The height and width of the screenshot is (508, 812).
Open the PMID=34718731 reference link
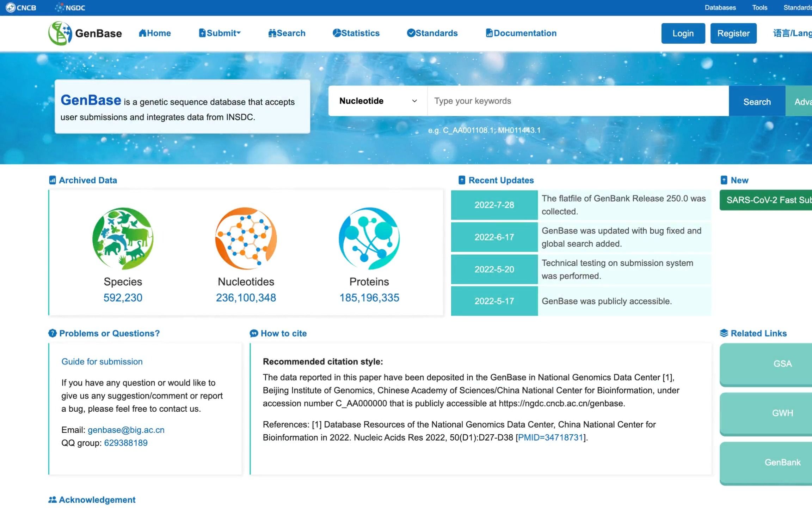pos(550,437)
